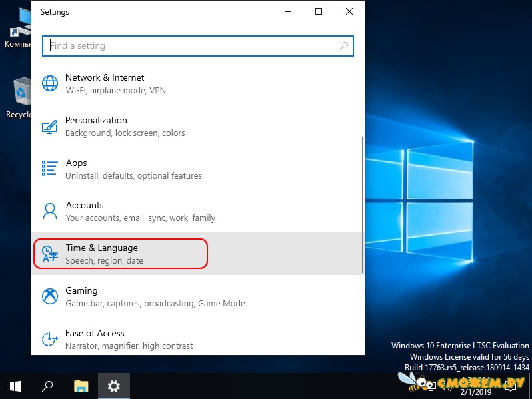Click "Speech, region, date" description
The image size is (532, 399).
click(104, 261)
